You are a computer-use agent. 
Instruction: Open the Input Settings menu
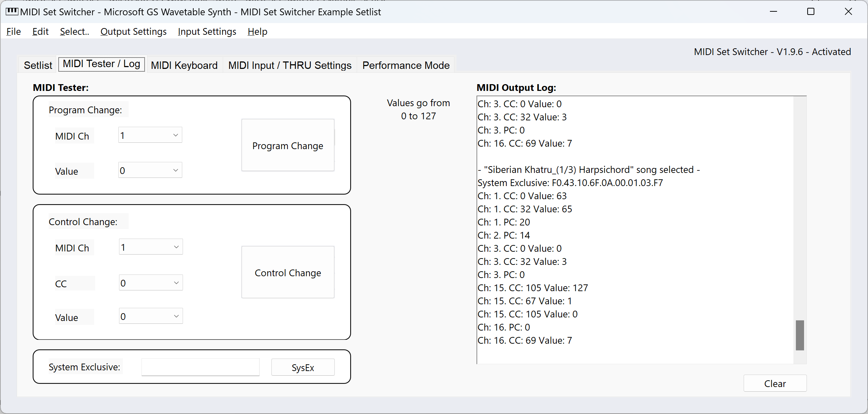click(207, 32)
